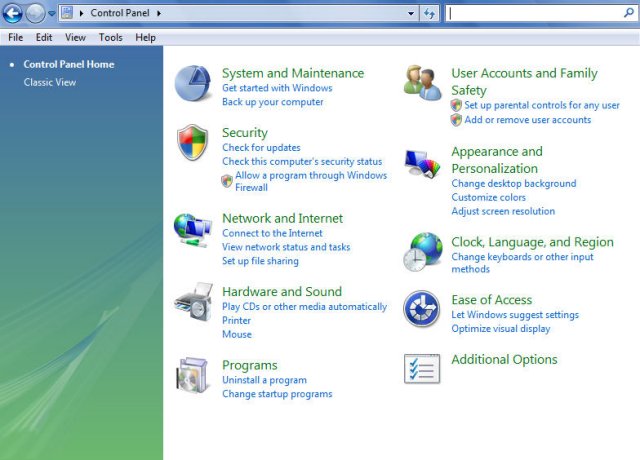
Task: Click Check for updates
Action: (261, 148)
